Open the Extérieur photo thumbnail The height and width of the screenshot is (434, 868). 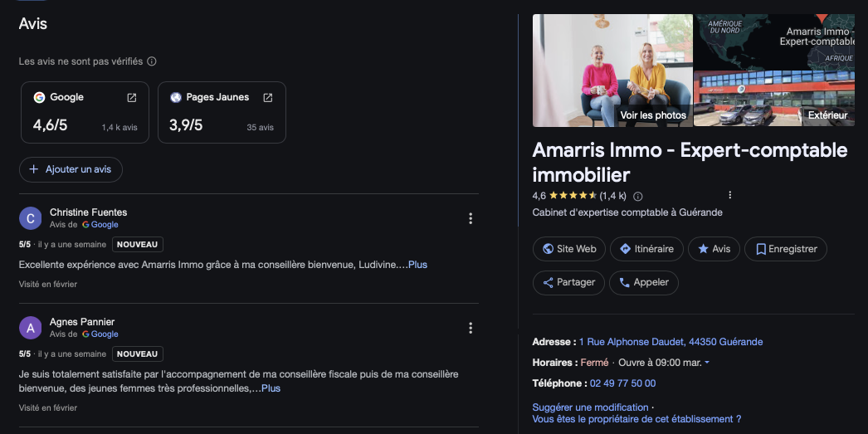point(774,99)
